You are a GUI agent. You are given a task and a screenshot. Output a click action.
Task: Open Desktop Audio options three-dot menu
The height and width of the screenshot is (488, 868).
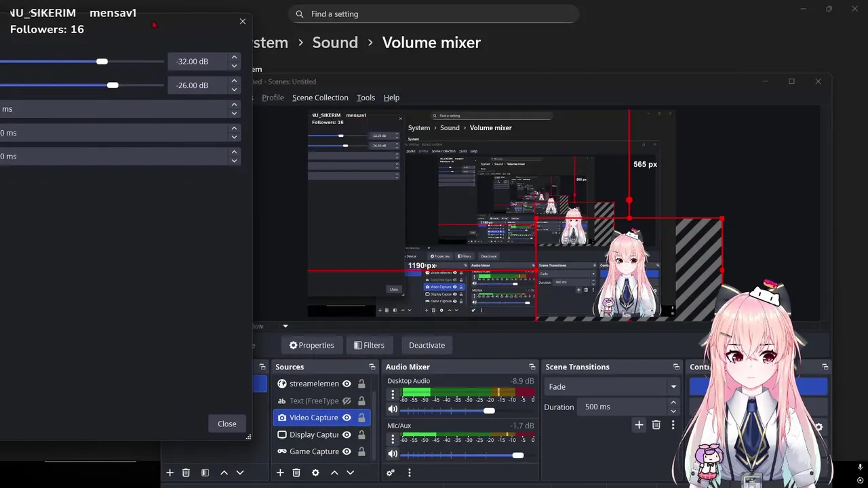coord(393,394)
